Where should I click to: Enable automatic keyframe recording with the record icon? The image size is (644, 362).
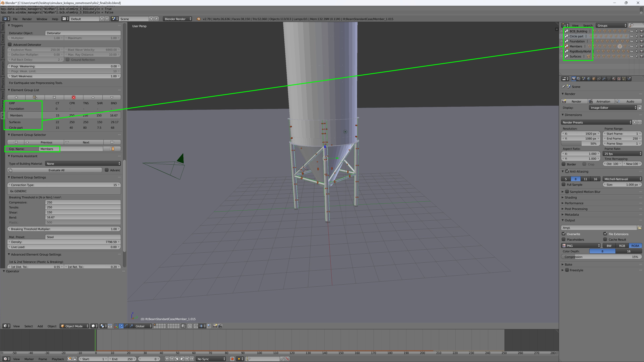232,359
